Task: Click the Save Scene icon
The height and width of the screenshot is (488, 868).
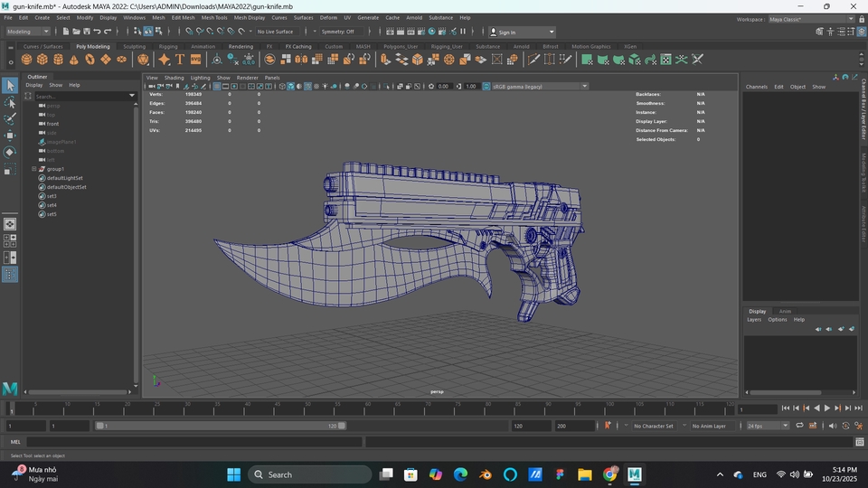Action: coord(87,32)
